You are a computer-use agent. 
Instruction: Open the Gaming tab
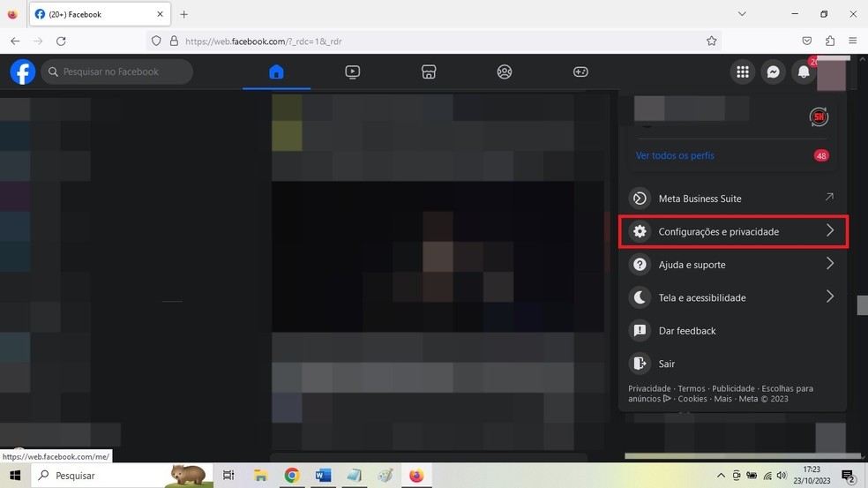coord(580,72)
